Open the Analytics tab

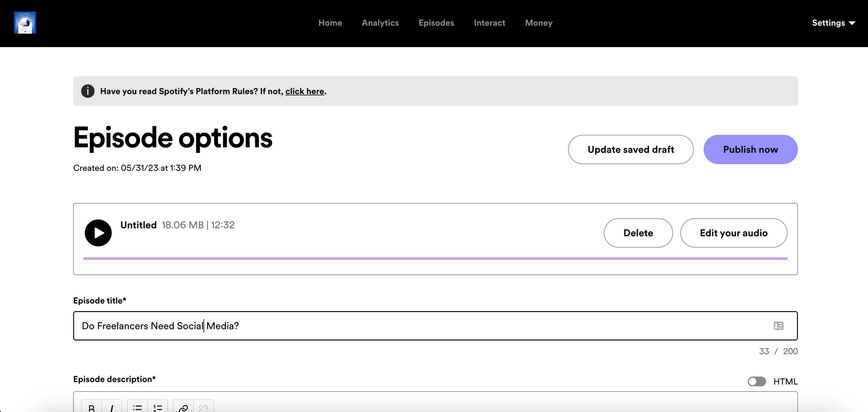[380, 23]
